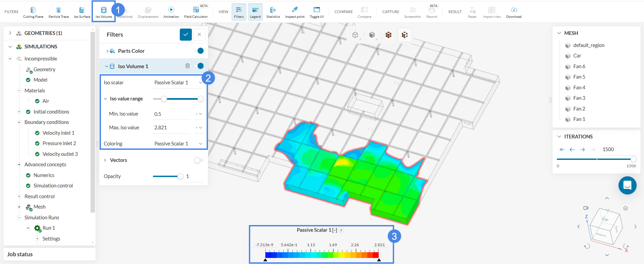Click the Opacity slider handle

click(180, 176)
